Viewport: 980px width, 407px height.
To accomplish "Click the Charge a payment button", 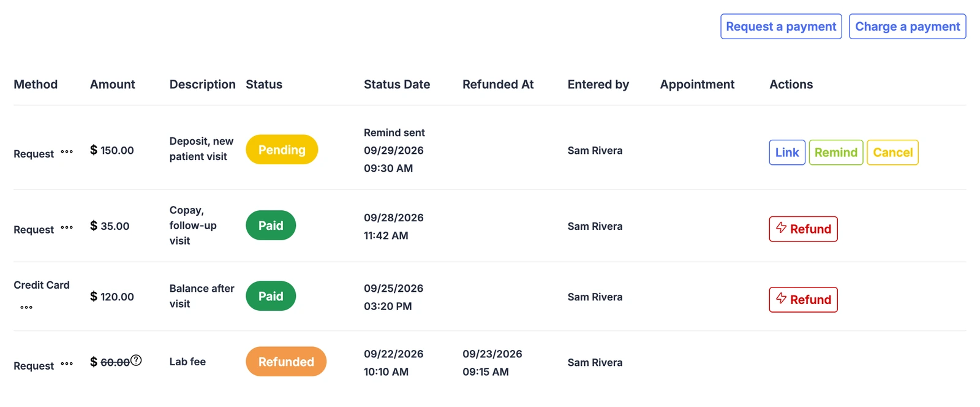I will [907, 26].
